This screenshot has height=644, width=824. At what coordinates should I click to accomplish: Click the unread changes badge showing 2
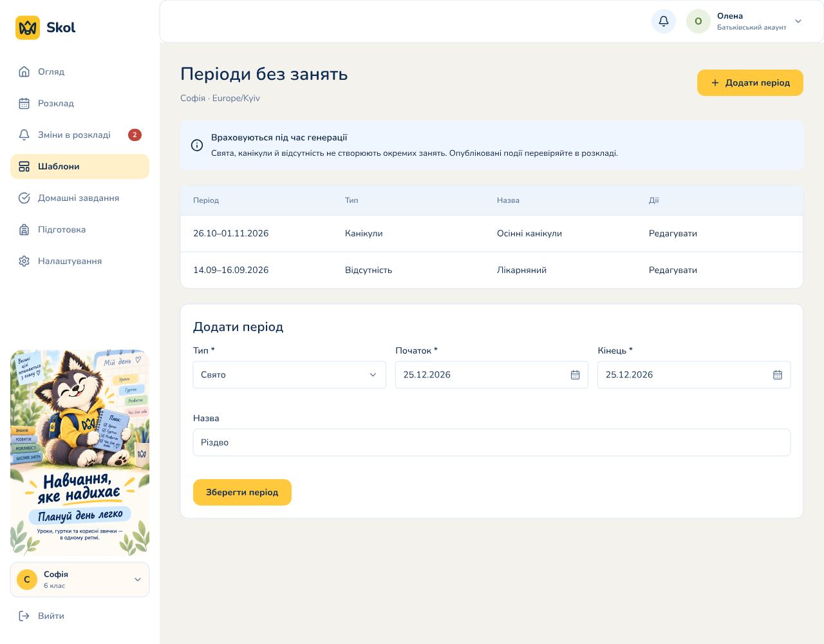[x=135, y=135]
